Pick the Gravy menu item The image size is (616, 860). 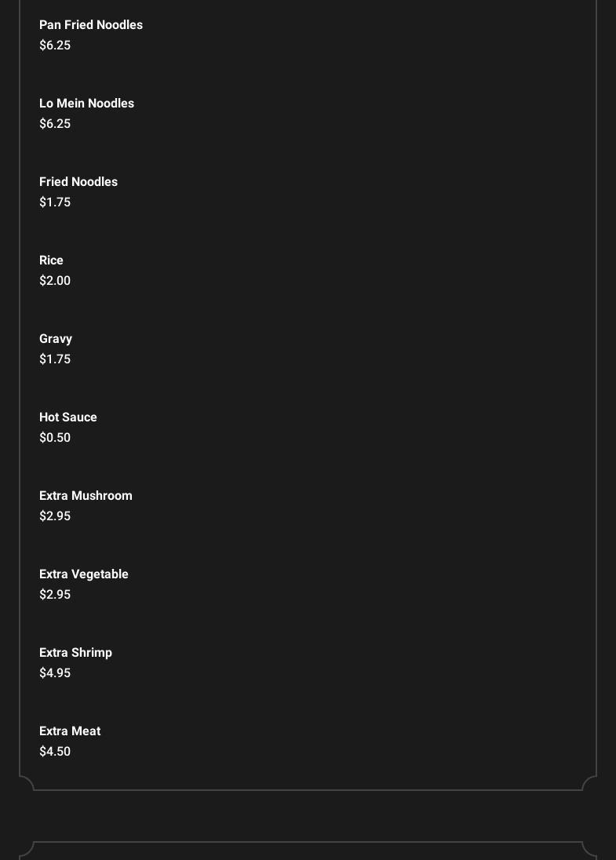click(x=56, y=339)
